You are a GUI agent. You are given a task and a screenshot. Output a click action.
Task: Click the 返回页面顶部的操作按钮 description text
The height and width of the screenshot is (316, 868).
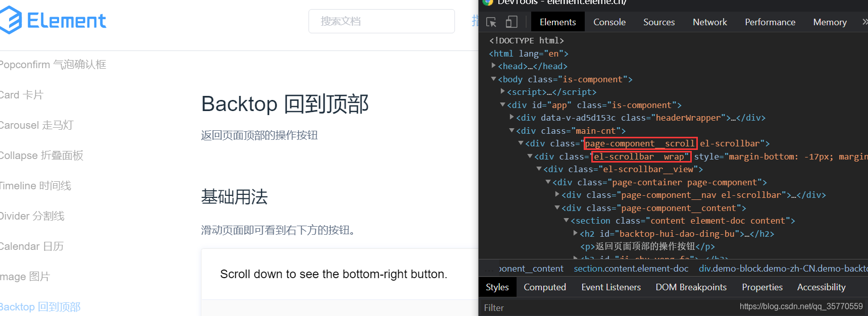click(259, 135)
